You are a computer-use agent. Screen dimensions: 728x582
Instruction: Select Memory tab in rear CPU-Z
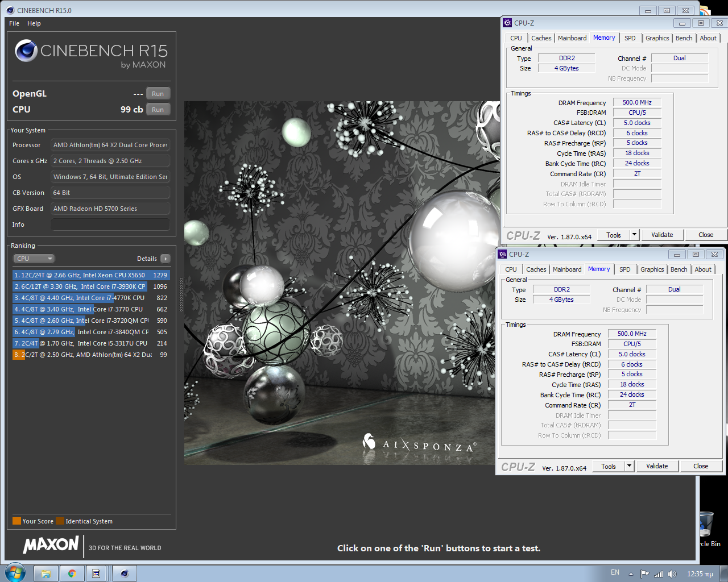tap(604, 38)
